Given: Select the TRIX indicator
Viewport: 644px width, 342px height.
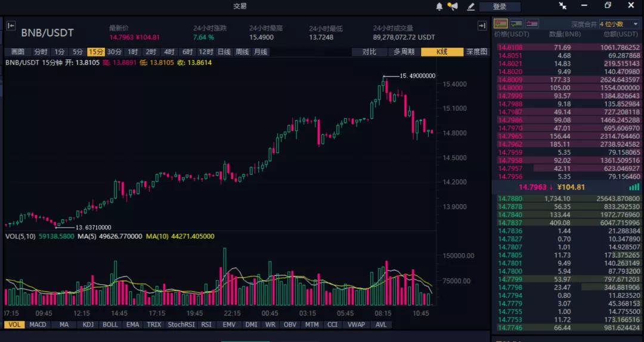Looking at the screenshot, I should coord(154,325).
